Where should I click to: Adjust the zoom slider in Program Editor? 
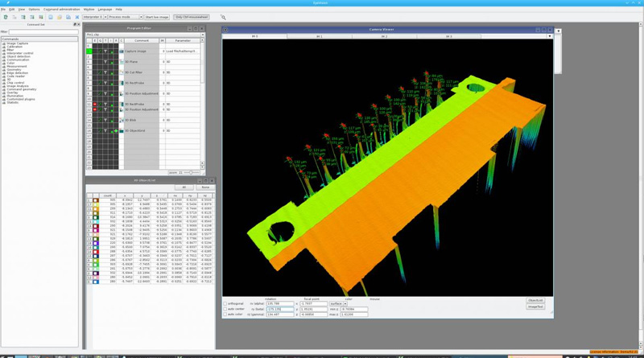pos(192,172)
